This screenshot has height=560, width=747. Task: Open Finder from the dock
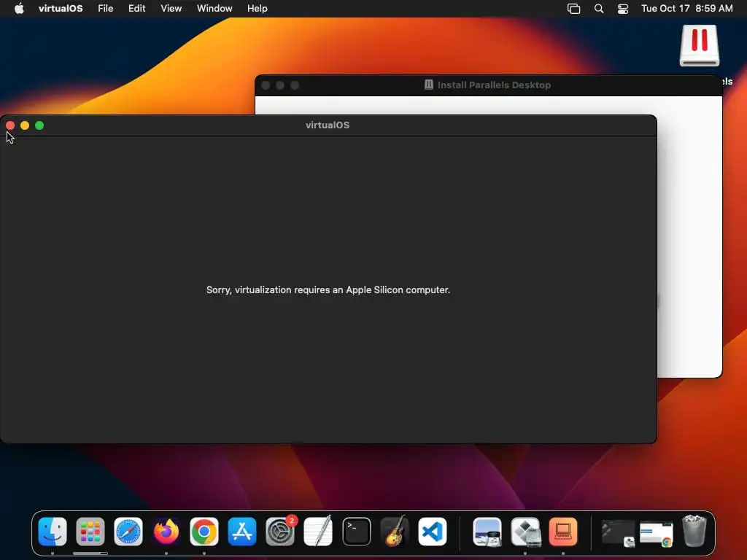(53, 532)
